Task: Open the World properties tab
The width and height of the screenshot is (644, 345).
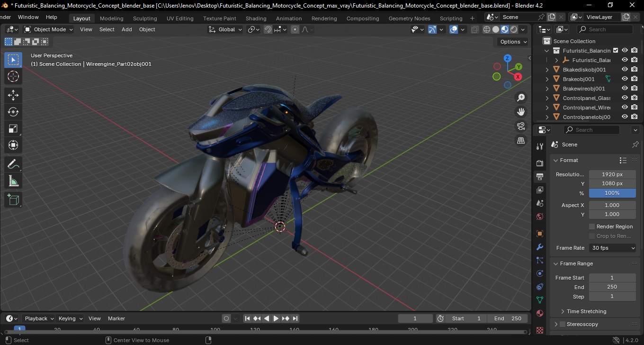Action: tap(540, 217)
